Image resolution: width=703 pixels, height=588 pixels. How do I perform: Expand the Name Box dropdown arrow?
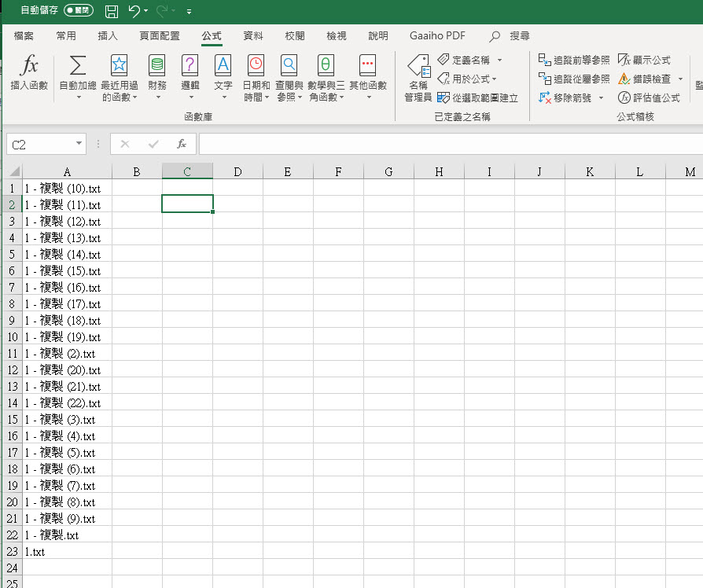(x=79, y=144)
